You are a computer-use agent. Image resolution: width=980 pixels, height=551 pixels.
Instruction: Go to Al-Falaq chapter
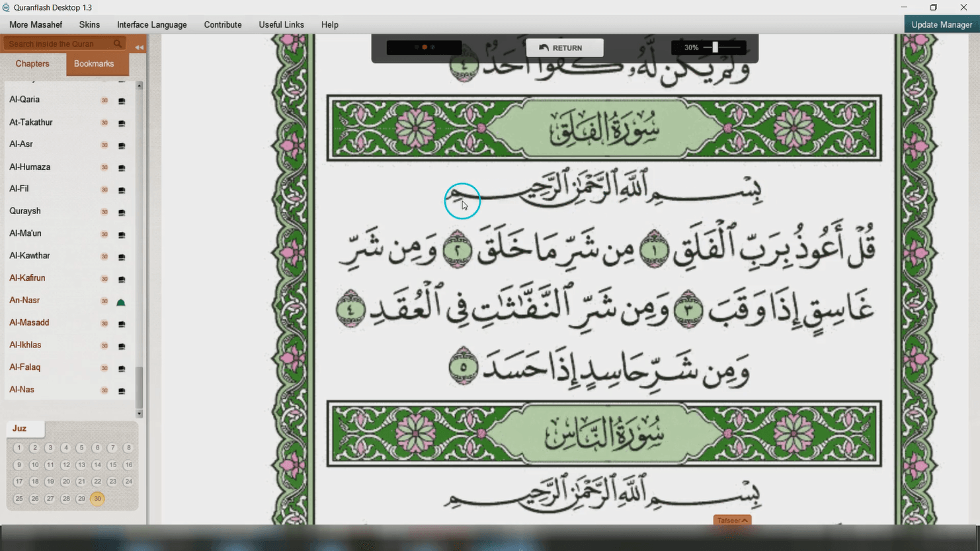pos(25,367)
